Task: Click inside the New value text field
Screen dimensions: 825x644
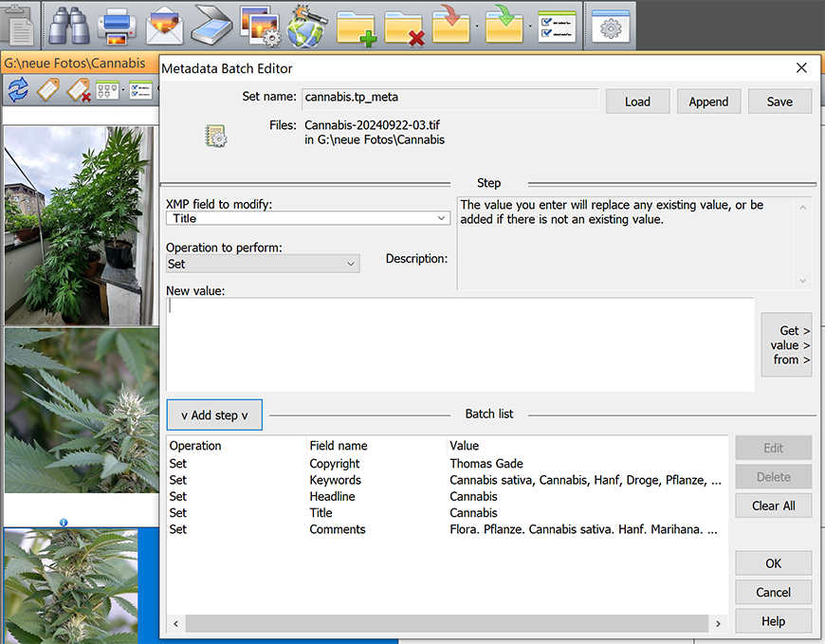Action: 460,344
